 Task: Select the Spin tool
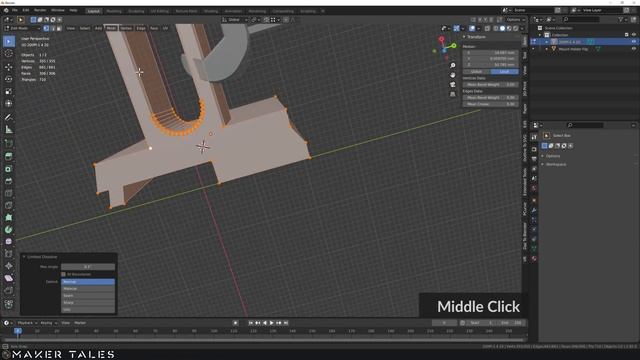[9, 229]
